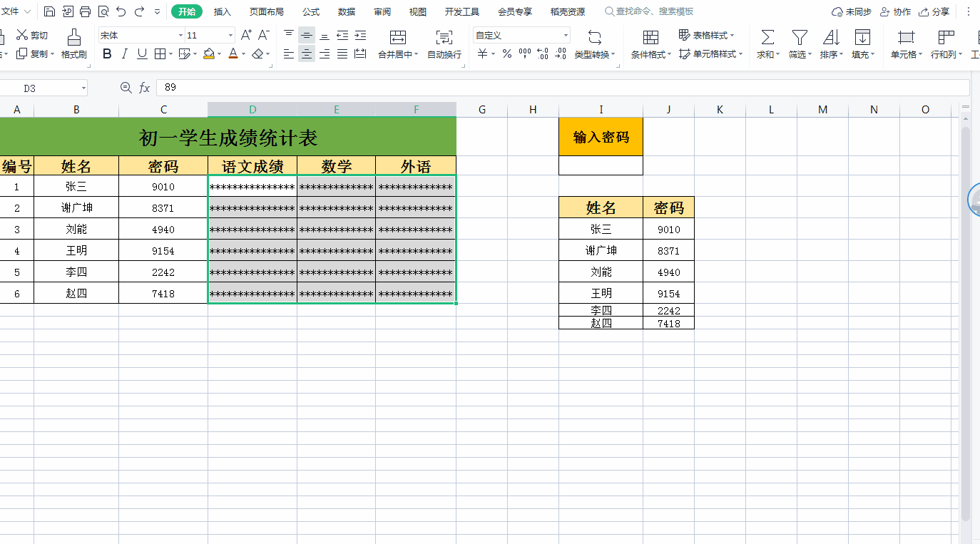Toggle Bold formatting
This screenshot has height=544, width=980.
107,53
